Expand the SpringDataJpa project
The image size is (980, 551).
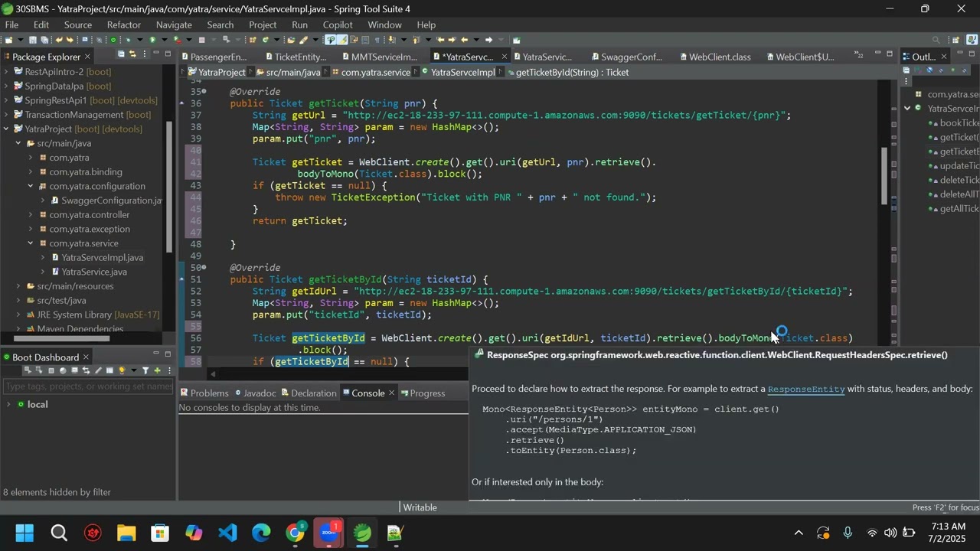pos(6,86)
